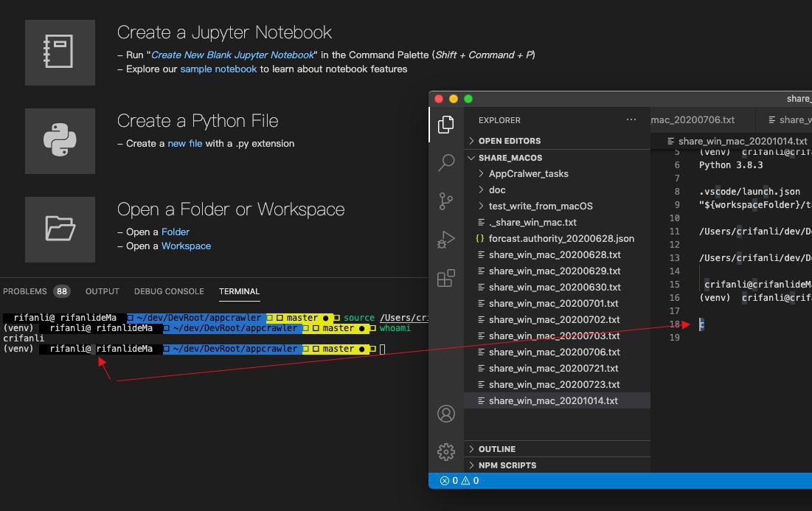Open the Manage gear icon

tap(446, 452)
